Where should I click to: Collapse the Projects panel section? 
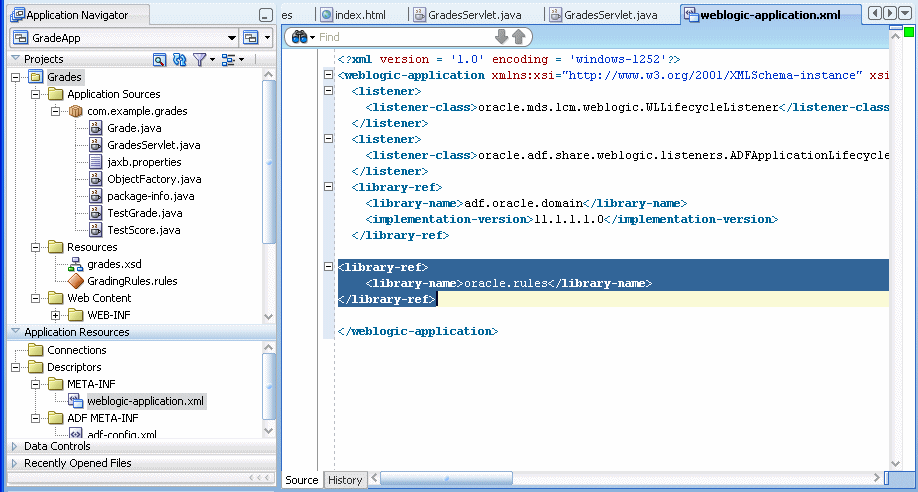pyautogui.click(x=15, y=59)
